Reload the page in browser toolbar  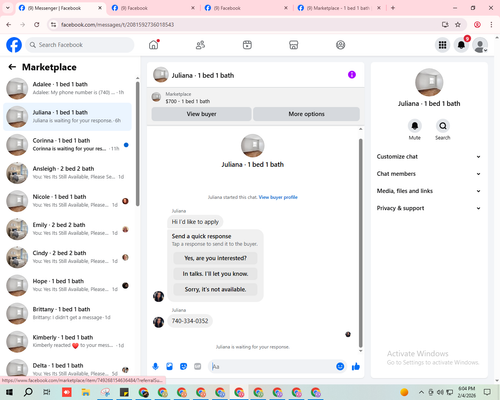coord(37,24)
